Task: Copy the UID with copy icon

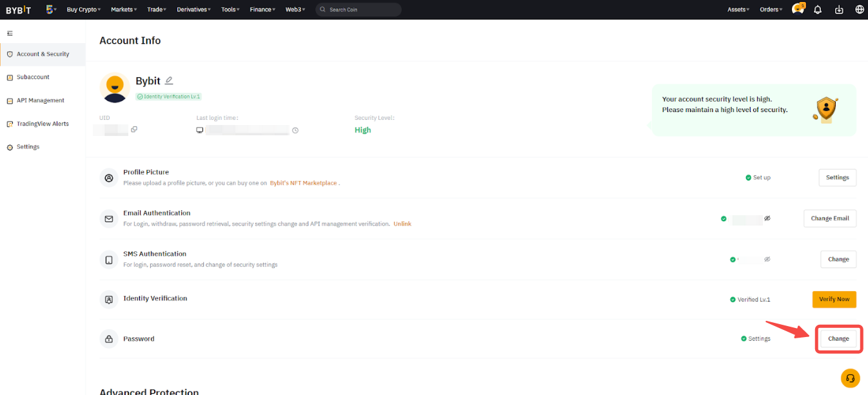Action: 134,130
